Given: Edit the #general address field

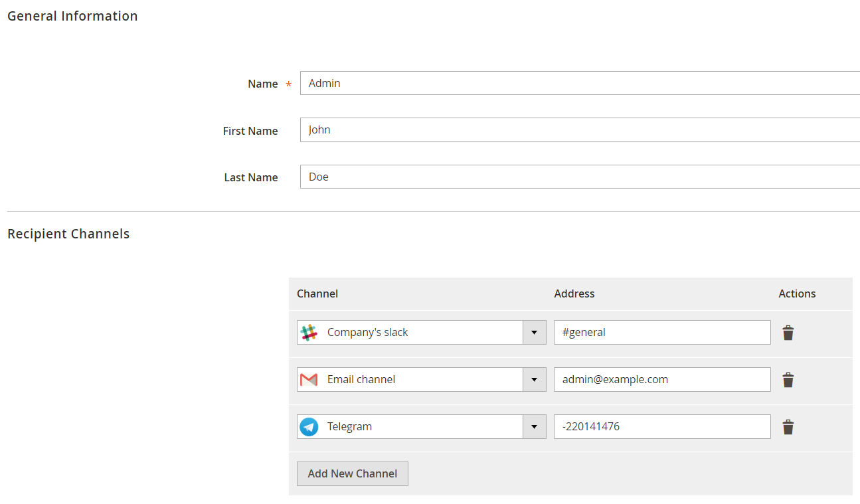Looking at the screenshot, I should 662,333.
